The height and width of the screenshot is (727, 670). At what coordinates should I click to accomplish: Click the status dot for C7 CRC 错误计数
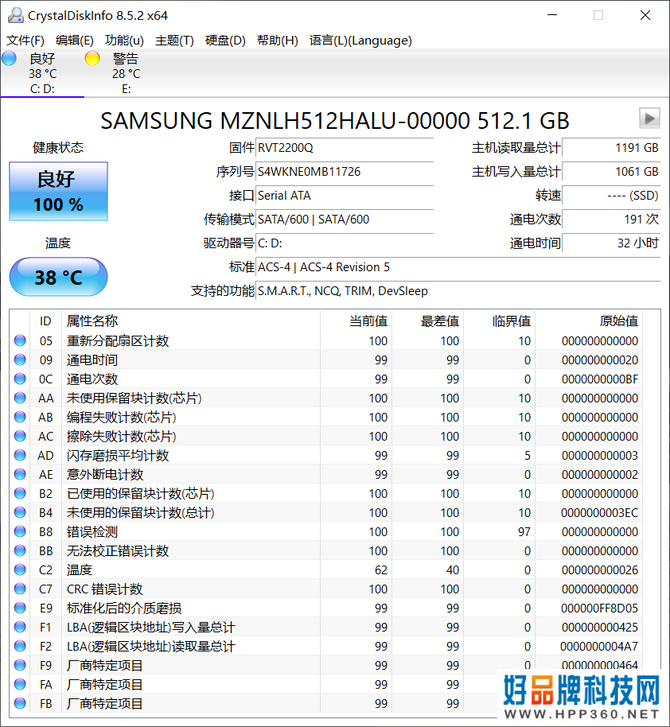click(x=20, y=589)
